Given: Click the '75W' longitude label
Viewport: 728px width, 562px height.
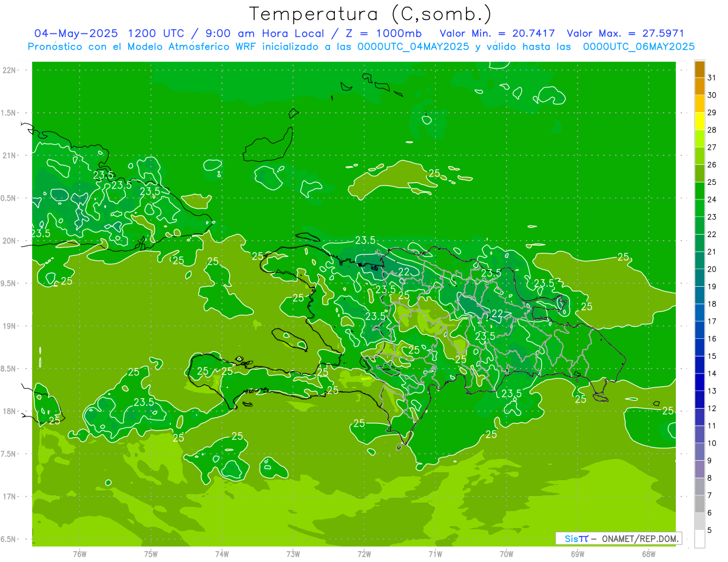Looking at the screenshot, I should [151, 554].
